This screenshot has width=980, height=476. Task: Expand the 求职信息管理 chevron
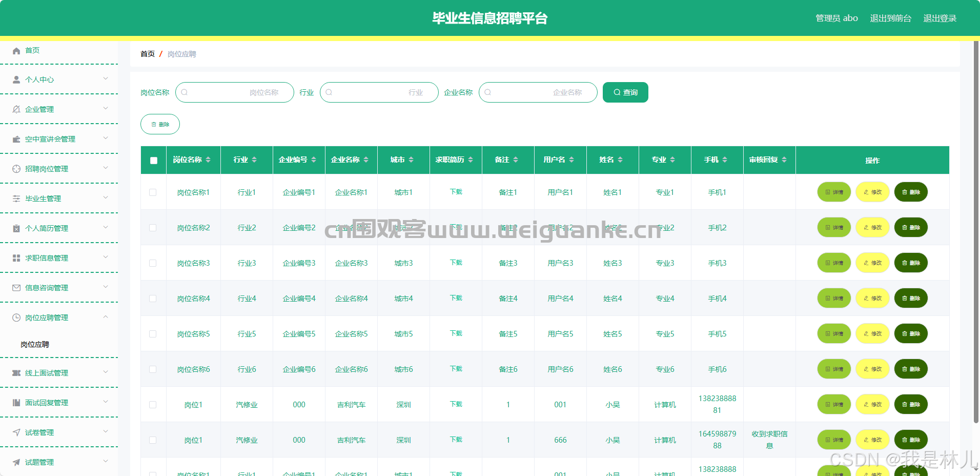[x=106, y=257]
